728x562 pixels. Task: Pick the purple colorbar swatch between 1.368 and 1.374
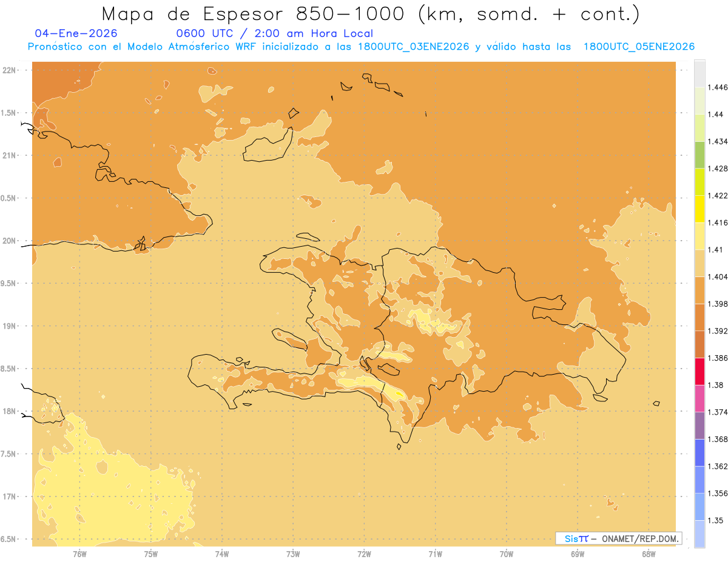699,426
